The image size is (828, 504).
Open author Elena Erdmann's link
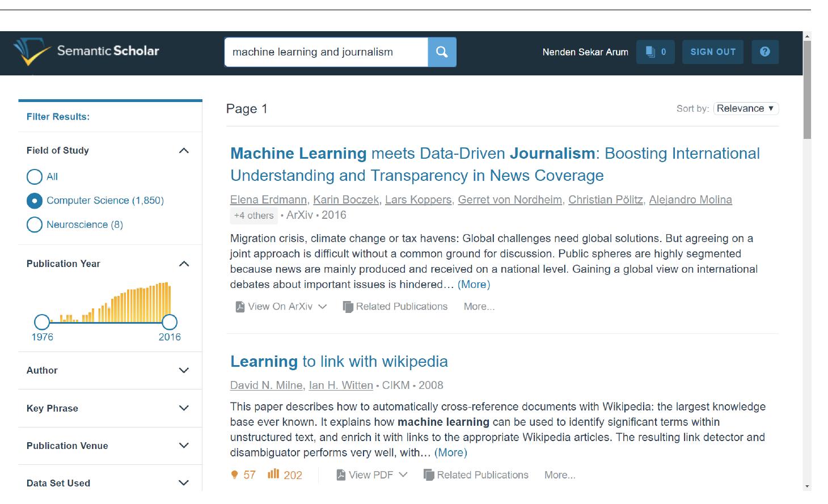[x=268, y=200]
